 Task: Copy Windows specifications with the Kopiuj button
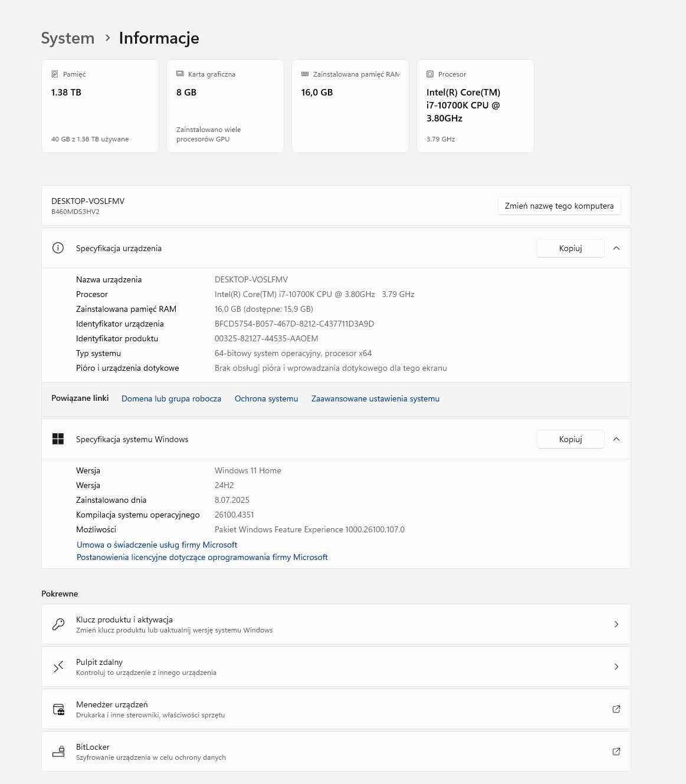[x=570, y=439]
